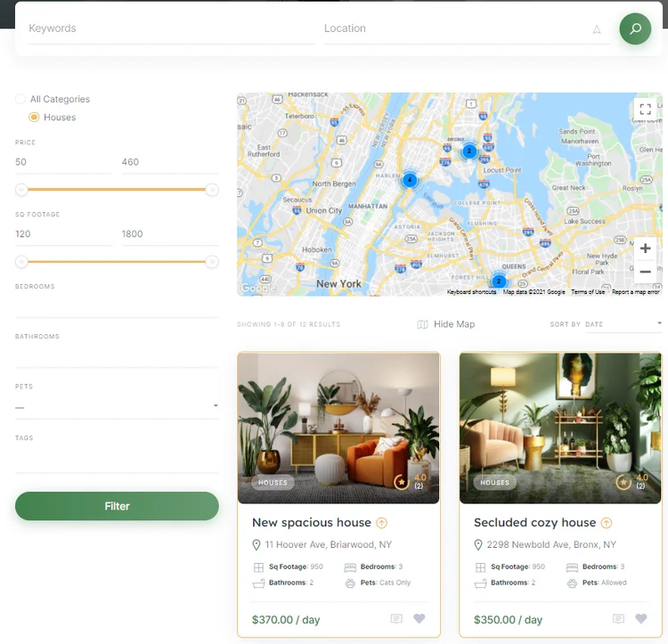
Task: Focus the Bedrooms filter field
Action: pos(117,306)
